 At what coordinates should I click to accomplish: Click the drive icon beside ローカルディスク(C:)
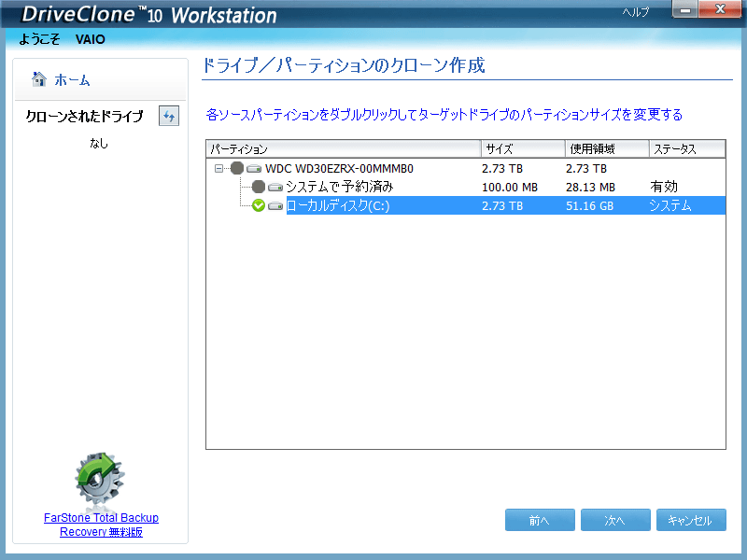tap(275, 205)
